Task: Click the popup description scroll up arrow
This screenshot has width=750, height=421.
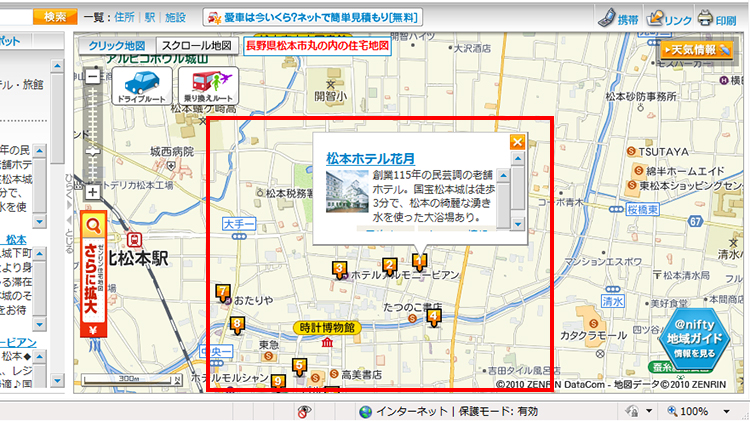Action: point(503,176)
